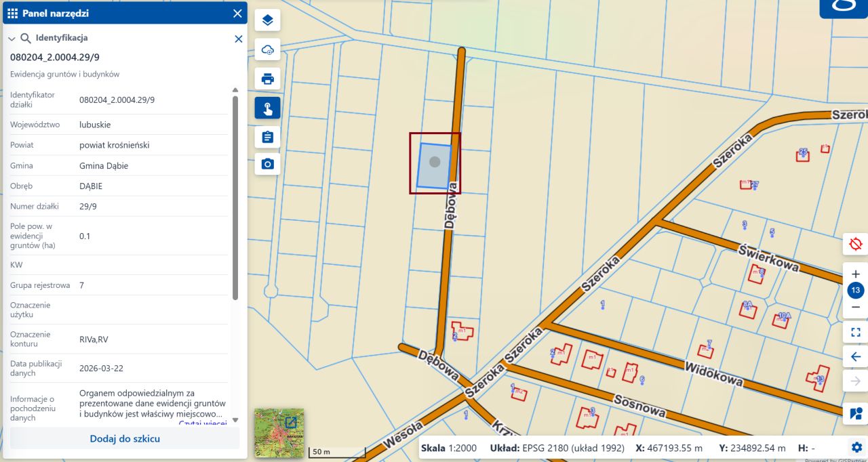Click the compass north reset icon
Image resolution: width=868 pixels, height=462 pixels.
coord(856,244)
